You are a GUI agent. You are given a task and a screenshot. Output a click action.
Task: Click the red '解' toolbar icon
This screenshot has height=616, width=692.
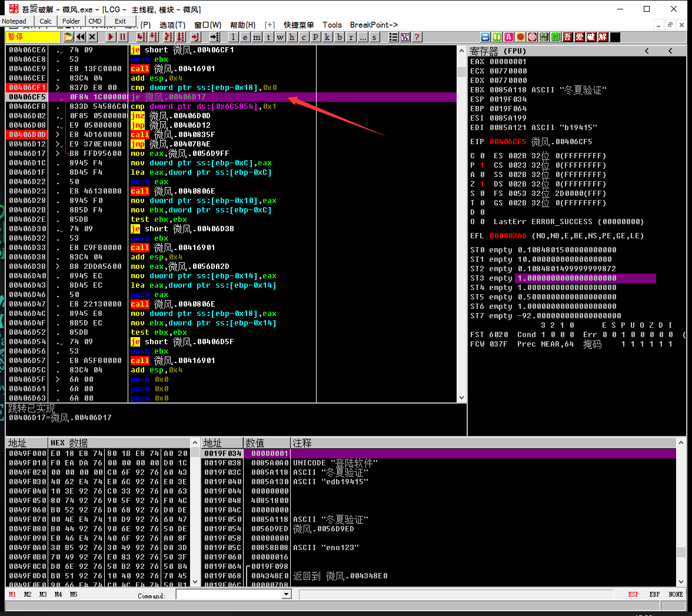[x=603, y=37]
